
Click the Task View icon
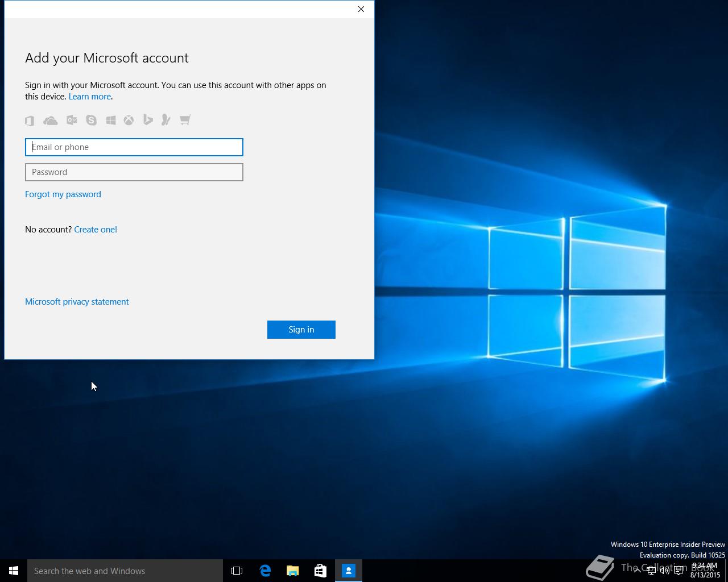237,571
